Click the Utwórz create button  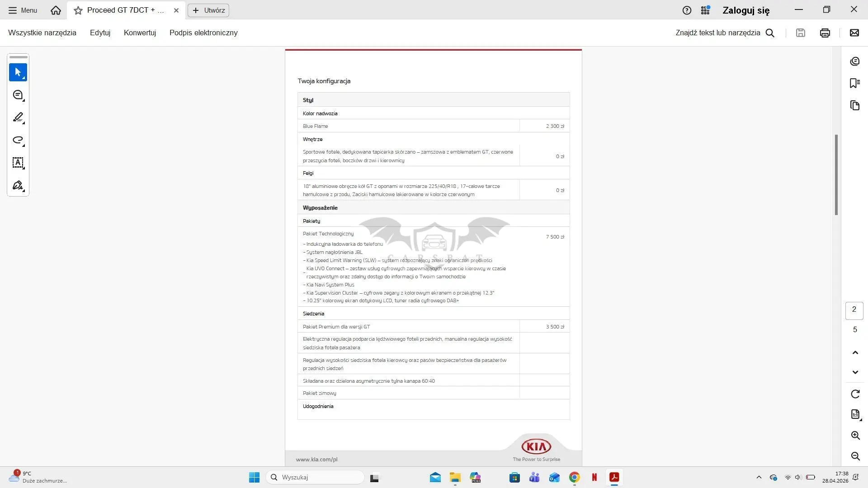(x=208, y=10)
